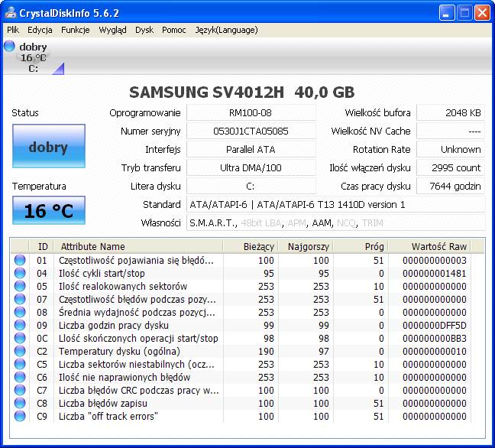Click the RM100-08 firmware field
The image size is (495, 448).
(251, 113)
